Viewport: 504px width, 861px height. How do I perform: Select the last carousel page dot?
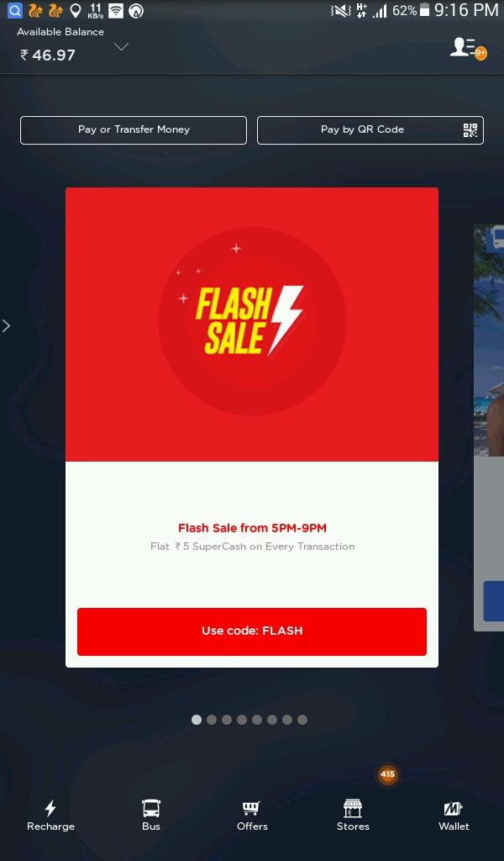(x=302, y=720)
